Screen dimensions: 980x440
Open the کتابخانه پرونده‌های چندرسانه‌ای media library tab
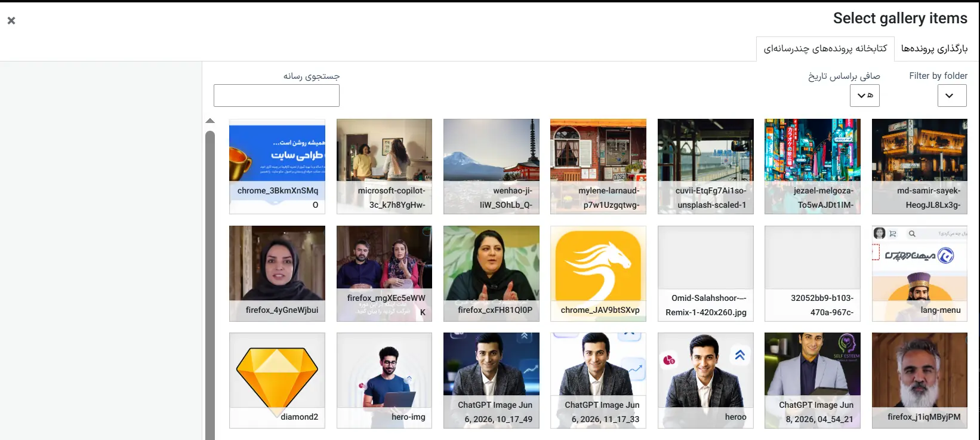825,48
